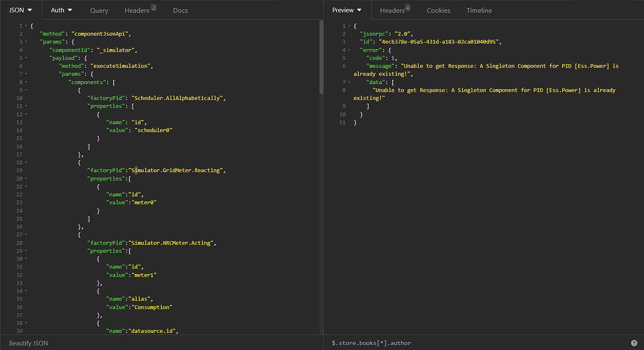
Task: Collapse the "properties" fold at line 20
Action: point(26,178)
